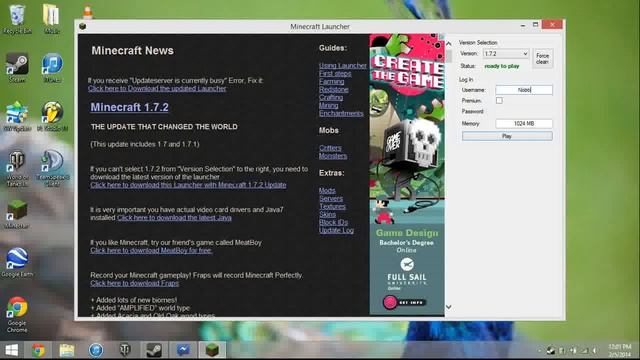Select the Minecraft launcher taskbar button
The width and height of the screenshot is (640, 360).
(x=212, y=350)
